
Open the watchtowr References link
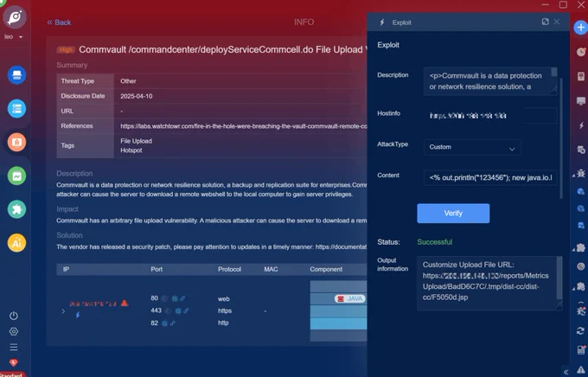click(x=244, y=126)
